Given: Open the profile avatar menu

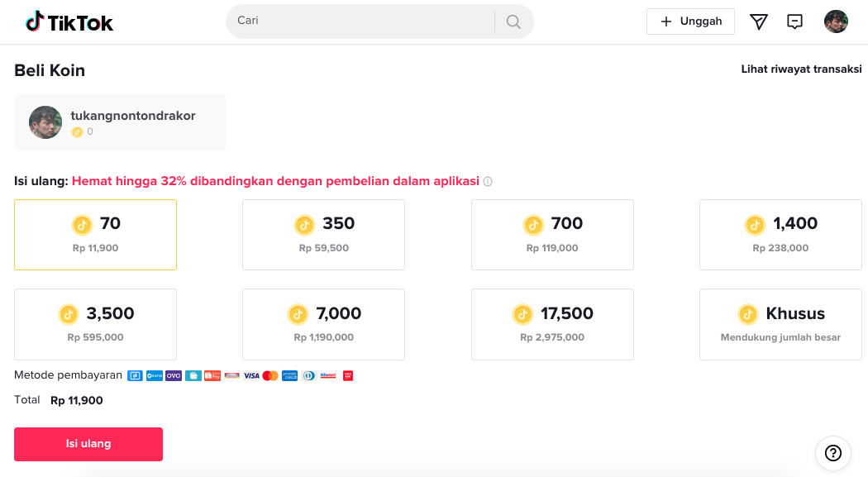Looking at the screenshot, I should [x=836, y=21].
